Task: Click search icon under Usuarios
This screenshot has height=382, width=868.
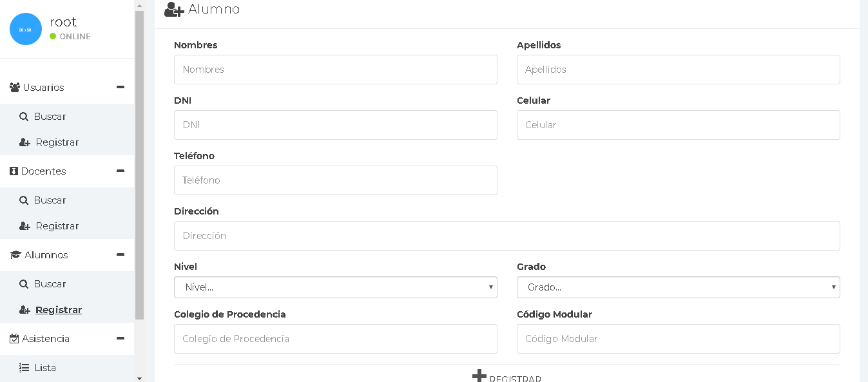Action: (24, 117)
